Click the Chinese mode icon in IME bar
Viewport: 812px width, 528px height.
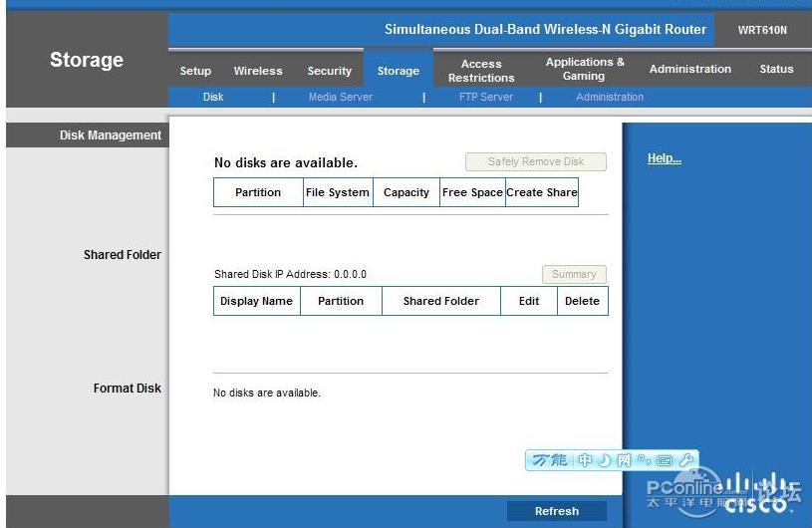pyautogui.click(x=585, y=459)
